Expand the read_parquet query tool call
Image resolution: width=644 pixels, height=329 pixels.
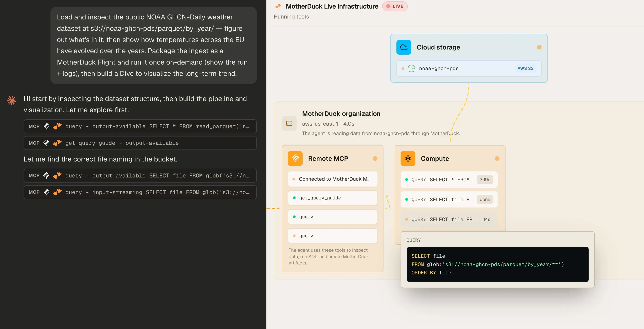click(x=140, y=126)
